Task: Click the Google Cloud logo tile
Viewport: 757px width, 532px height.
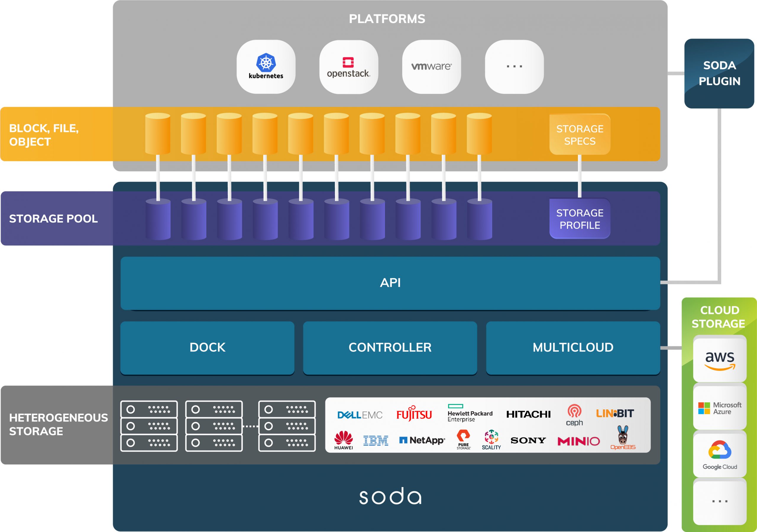Action: click(x=720, y=455)
